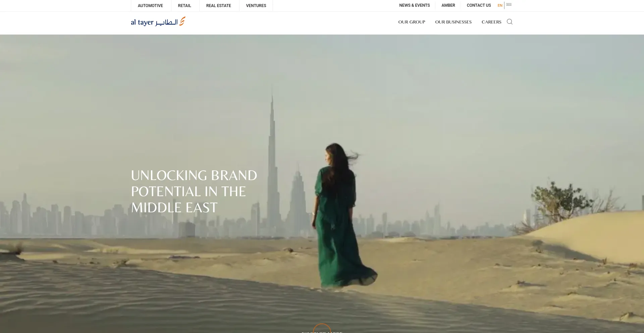Screen dimensions: 644x333
Task: Click the orange flame emblem in logo
Action: [x=182, y=21]
